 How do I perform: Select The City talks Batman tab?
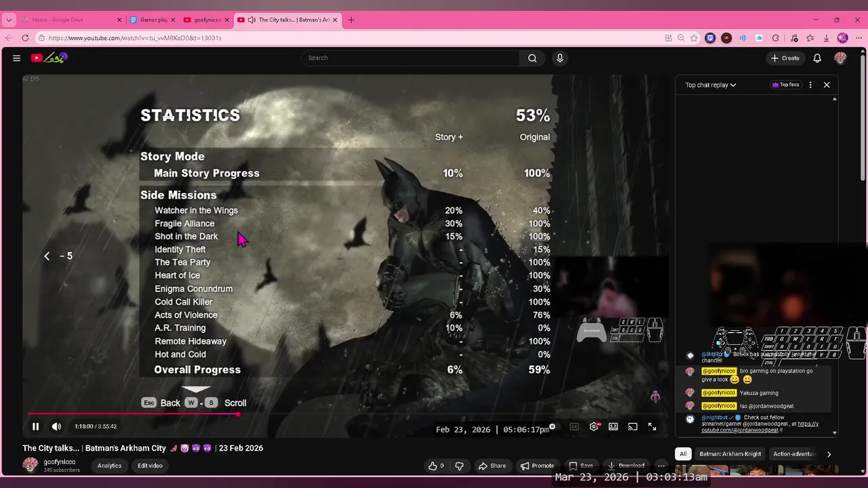tap(288, 20)
